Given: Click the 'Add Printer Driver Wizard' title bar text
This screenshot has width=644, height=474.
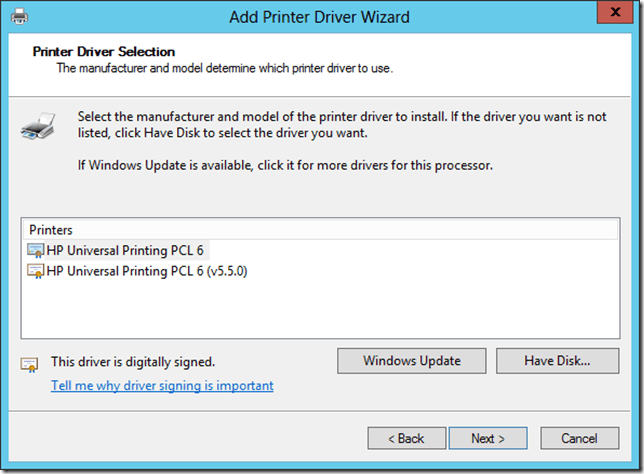Looking at the screenshot, I should click(x=319, y=17).
